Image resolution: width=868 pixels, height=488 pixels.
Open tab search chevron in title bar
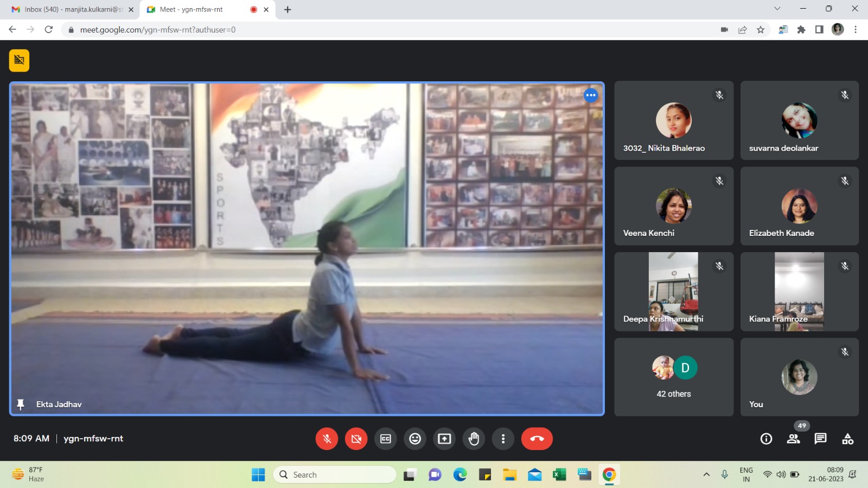click(x=777, y=9)
